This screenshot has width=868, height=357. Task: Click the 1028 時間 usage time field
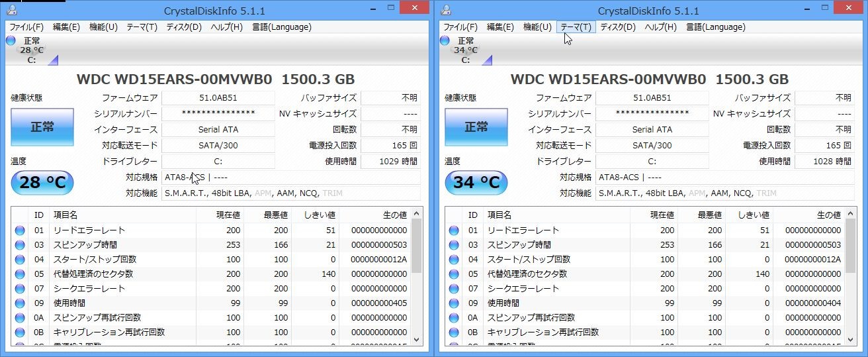[824, 161]
